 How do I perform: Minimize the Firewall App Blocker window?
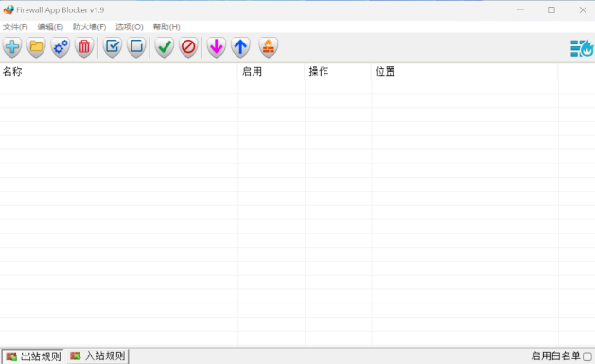(520, 10)
